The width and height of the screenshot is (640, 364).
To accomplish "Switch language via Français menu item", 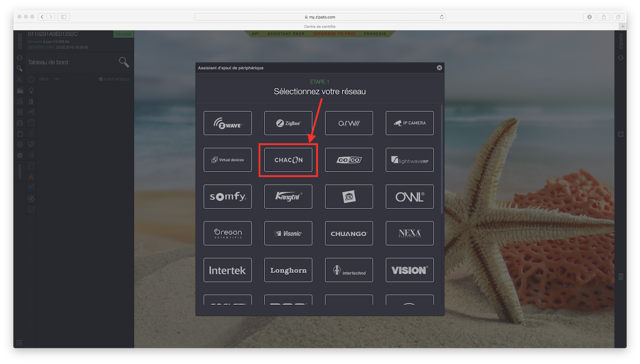I will point(375,34).
